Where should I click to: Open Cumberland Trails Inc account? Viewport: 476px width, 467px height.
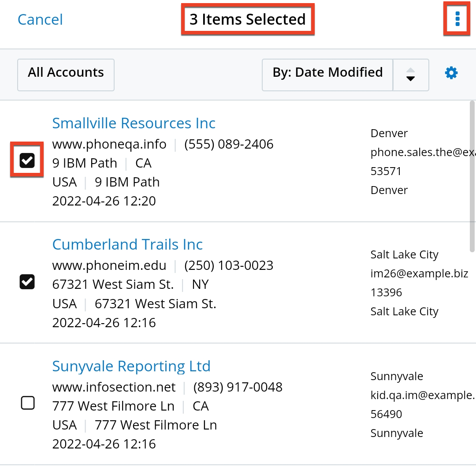pyautogui.click(x=127, y=244)
